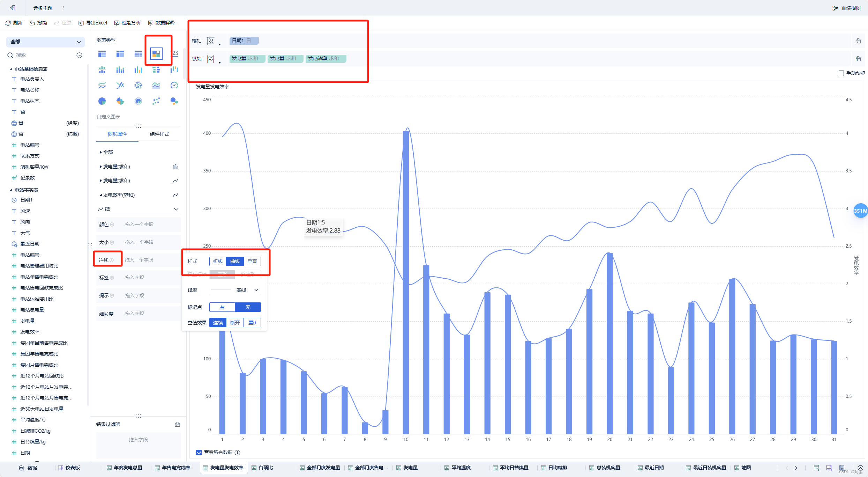Open the 线型 实线 dropdown
Screen dimensions: 868x477
click(236, 290)
